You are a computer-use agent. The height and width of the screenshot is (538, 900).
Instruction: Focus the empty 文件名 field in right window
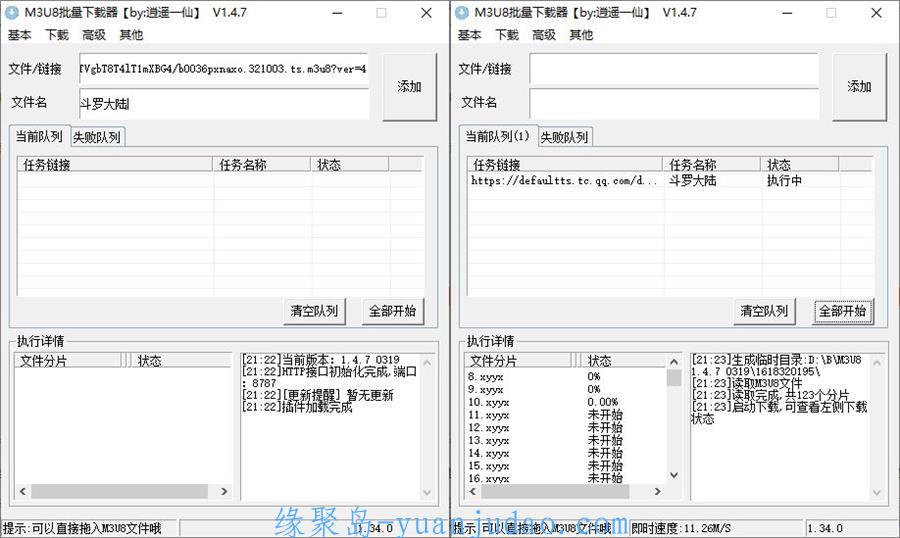[x=673, y=103]
